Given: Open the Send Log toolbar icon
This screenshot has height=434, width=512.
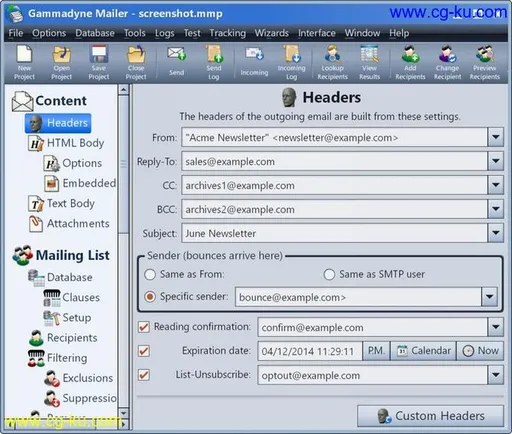Looking at the screenshot, I should [214, 63].
